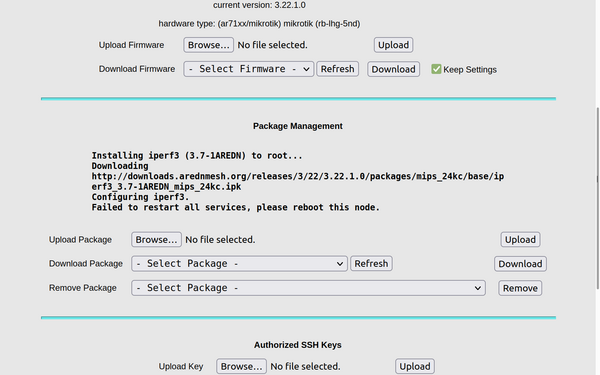Toggle the Keep Settings checkbox
Image resolution: width=600 pixels, height=375 pixels.
pos(436,69)
